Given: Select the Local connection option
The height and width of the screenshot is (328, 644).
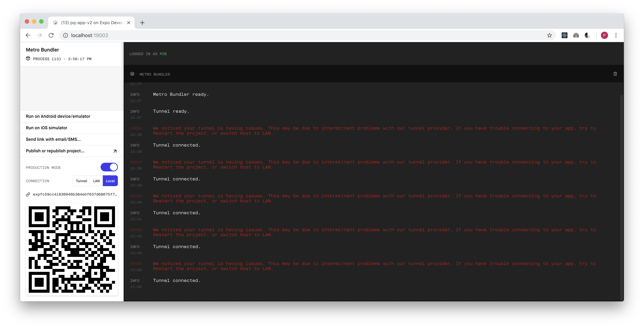Looking at the screenshot, I should point(110,181).
